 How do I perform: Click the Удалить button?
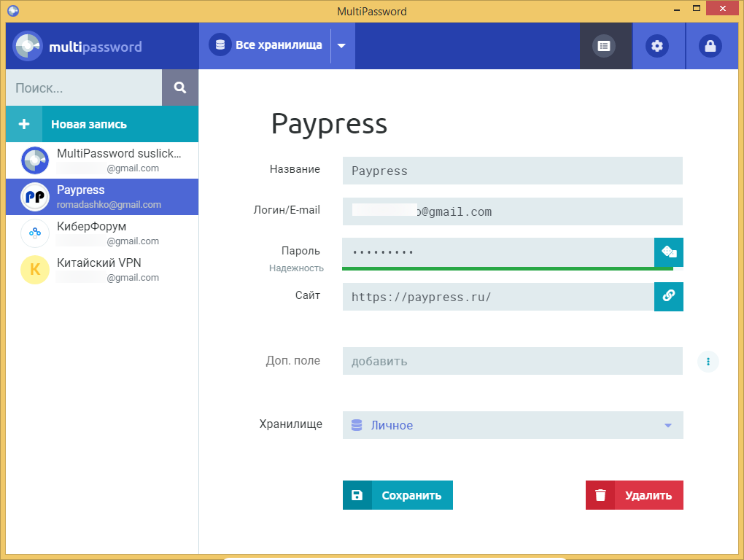coord(635,495)
